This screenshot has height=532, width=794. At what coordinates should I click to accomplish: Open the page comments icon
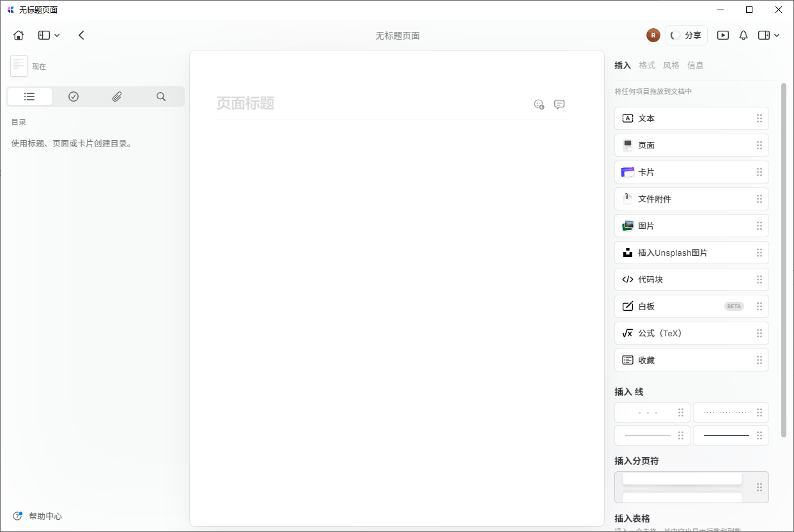(x=559, y=104)
